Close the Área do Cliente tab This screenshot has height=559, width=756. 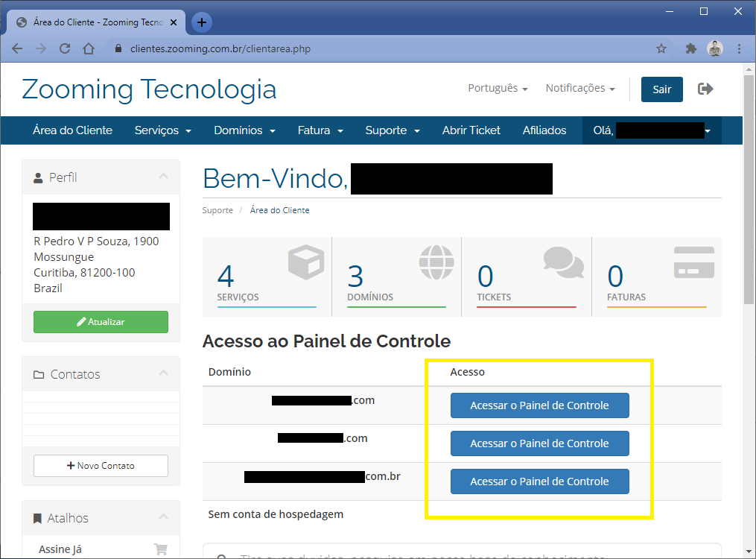(x=174, y=22)
